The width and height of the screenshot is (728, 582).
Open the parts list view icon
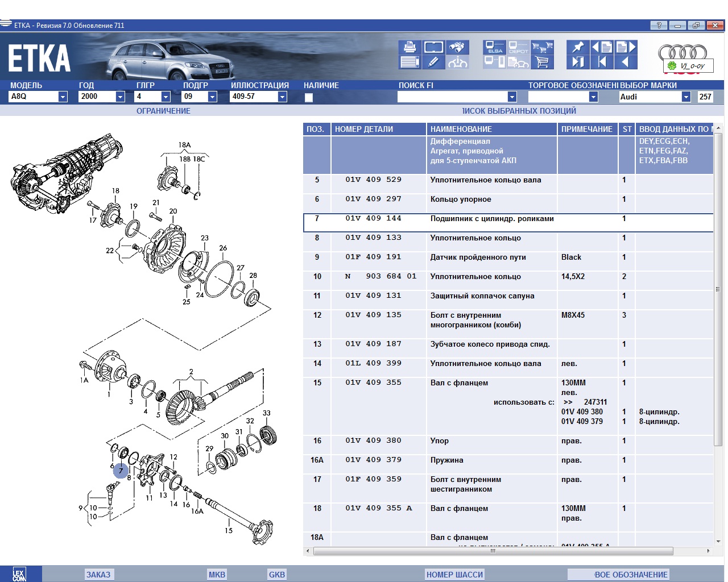tap(409, 62)
